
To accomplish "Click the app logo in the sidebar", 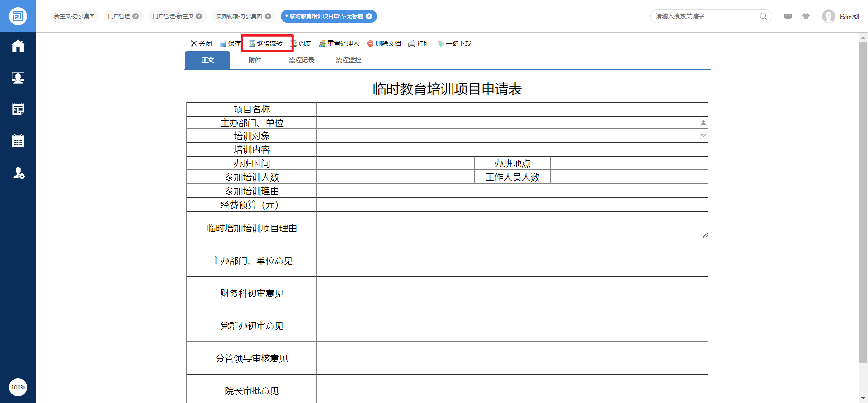I will click(x=18, y=16).
